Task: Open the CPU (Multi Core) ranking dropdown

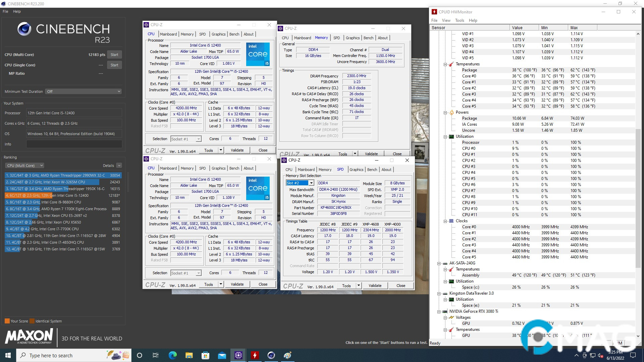Action: [24, 166]
